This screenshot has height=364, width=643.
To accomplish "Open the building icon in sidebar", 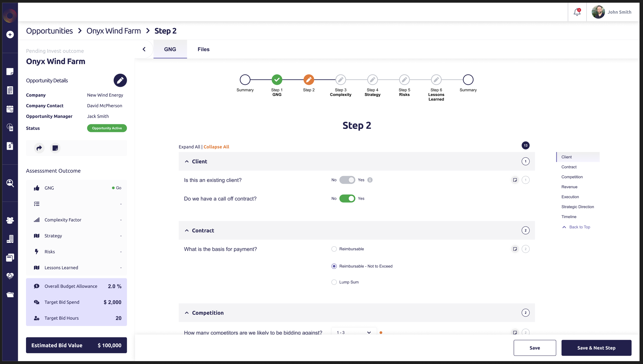I will 10,239.
